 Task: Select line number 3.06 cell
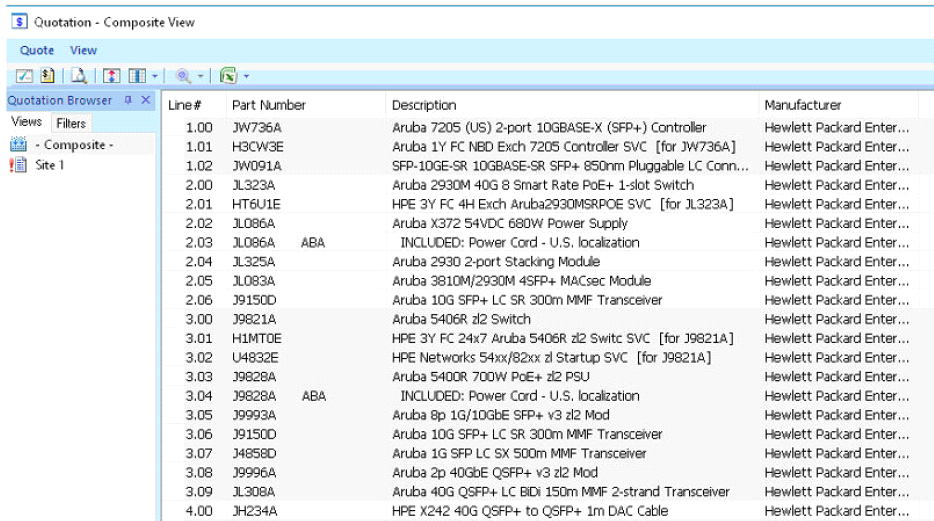point(198,434)
